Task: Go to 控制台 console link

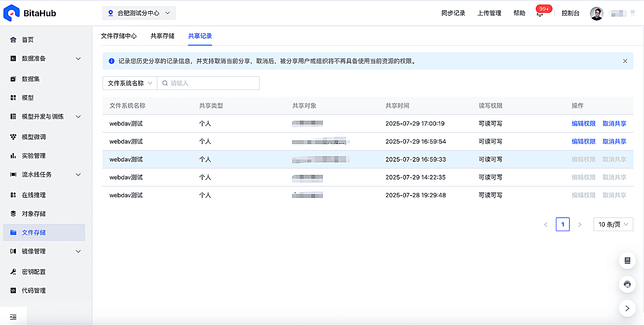Action: [571, 13]
